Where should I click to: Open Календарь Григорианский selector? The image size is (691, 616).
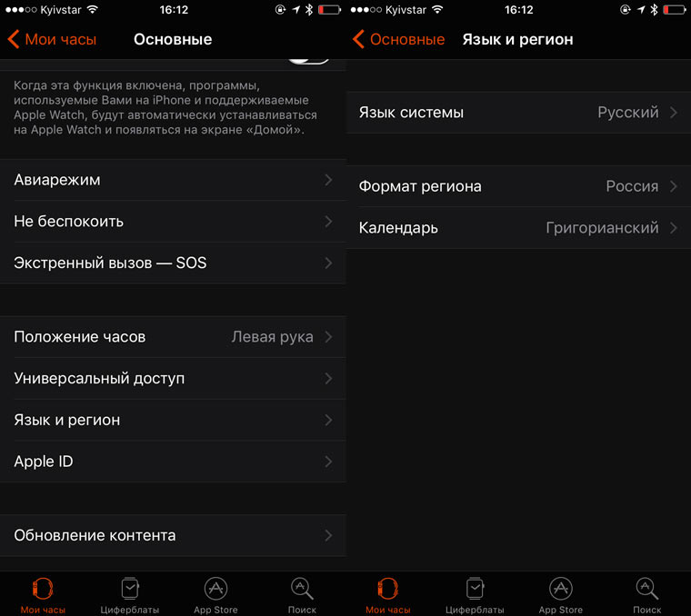click(x=518, y=228)
